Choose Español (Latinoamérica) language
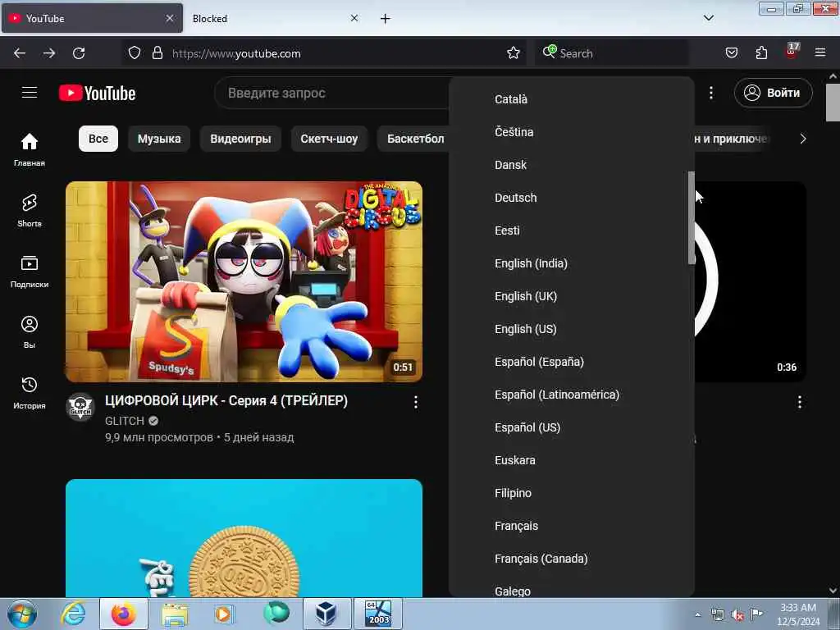Screen dimensions: 840x630 [572, 395]
